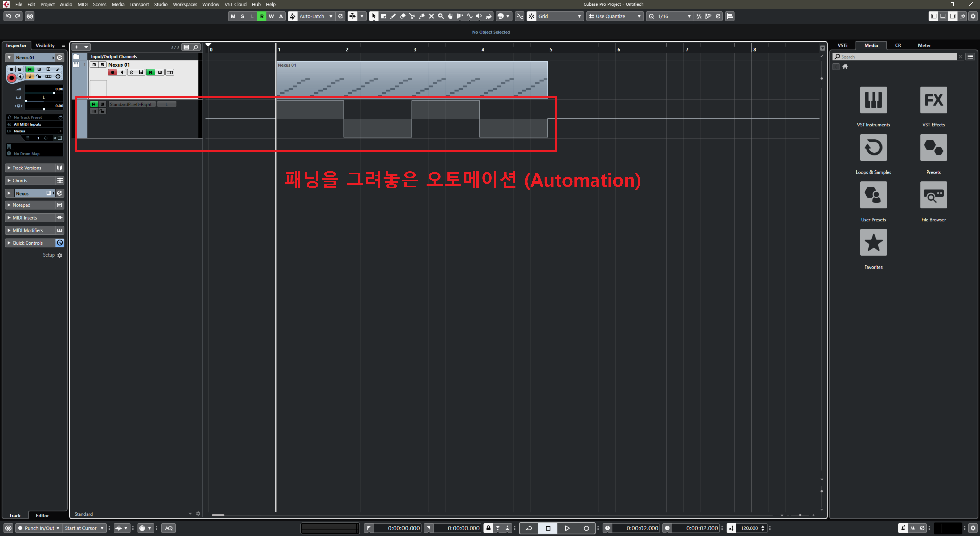Expand the MIDI Inserts inspector section
The width and height of the screenshot is (980, 536).
[27, 218]
